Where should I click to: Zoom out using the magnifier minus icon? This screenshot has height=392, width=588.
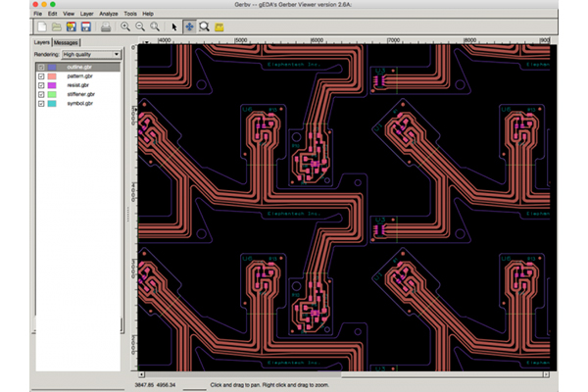140,26
